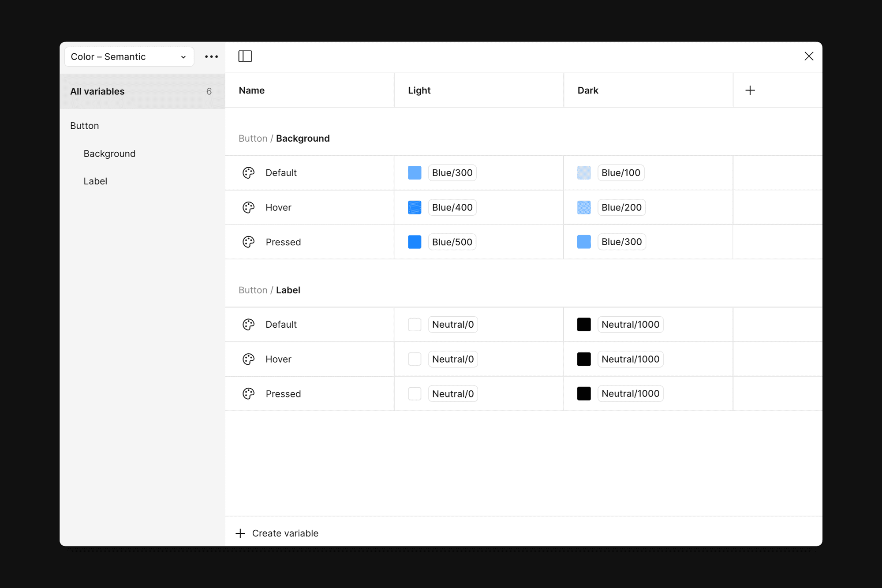Click the black Neutral/1000 swatch for Label Hover

click(x=584, y=359)
